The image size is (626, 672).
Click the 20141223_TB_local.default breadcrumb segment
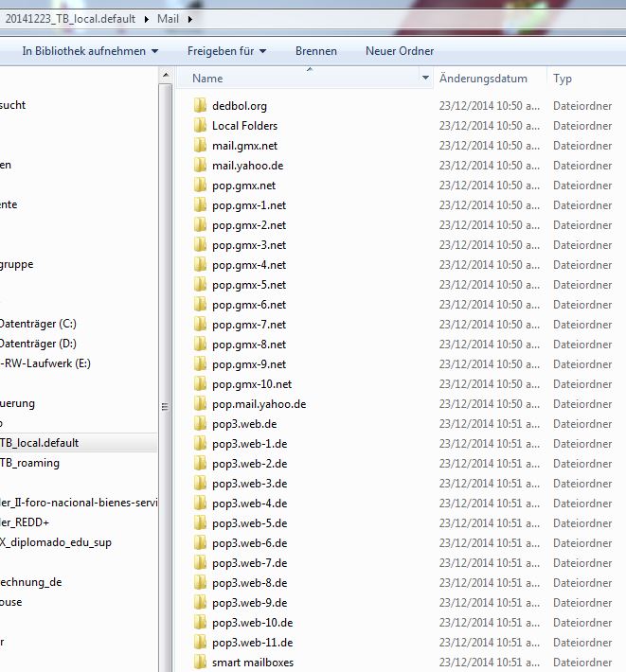[70, 19]
